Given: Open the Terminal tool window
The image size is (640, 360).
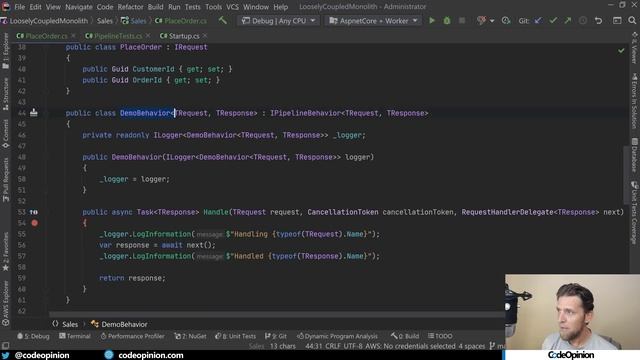Looking at the screenshot, I should coord(74,336).
